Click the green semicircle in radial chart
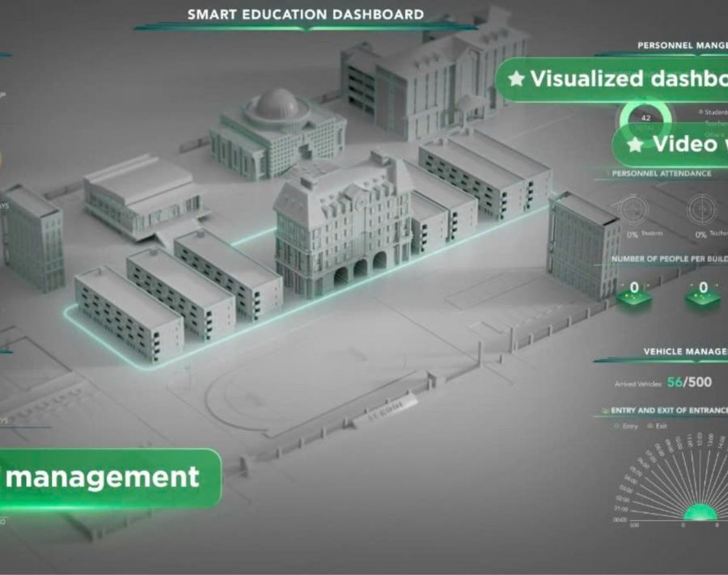 699,513
